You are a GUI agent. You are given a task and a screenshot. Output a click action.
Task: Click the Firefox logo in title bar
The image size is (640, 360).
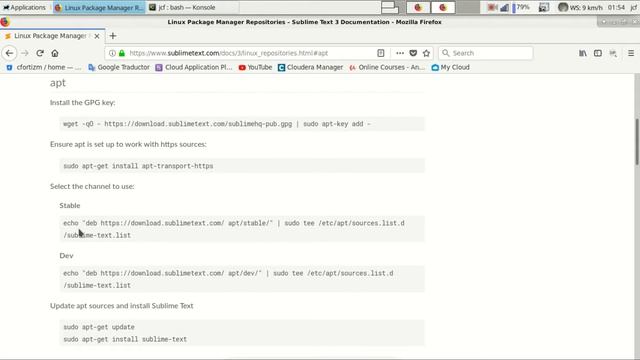(x=5, y=22)
